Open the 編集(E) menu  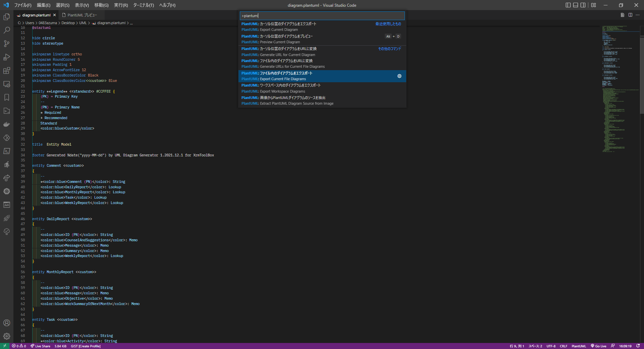(44, 5)
